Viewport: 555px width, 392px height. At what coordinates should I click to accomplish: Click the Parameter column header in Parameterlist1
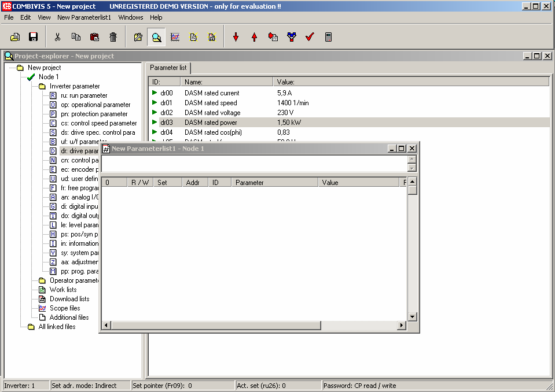[275, 182]
